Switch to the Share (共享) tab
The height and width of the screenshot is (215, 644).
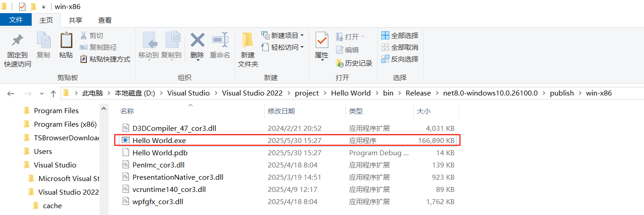(76, 20)
